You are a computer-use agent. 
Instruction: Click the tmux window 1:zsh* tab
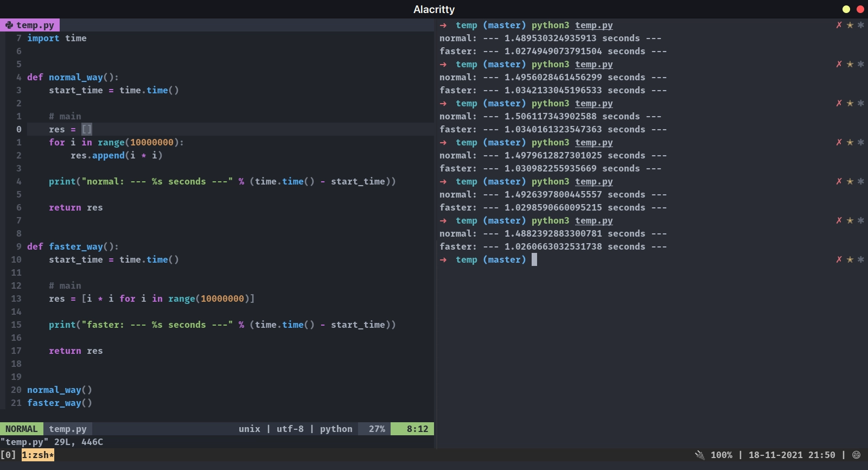tap(38, 455)
